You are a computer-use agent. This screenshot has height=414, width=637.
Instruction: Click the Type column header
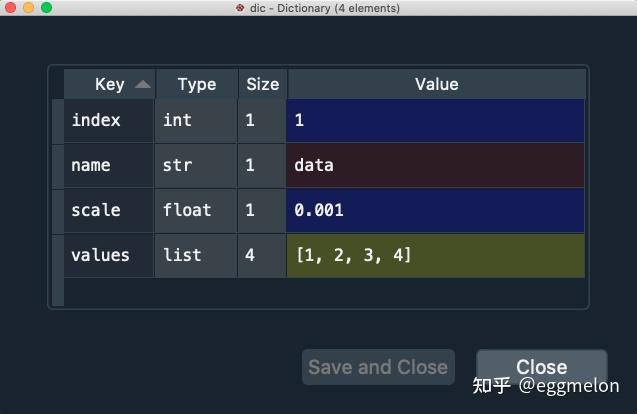coord(196,84)
